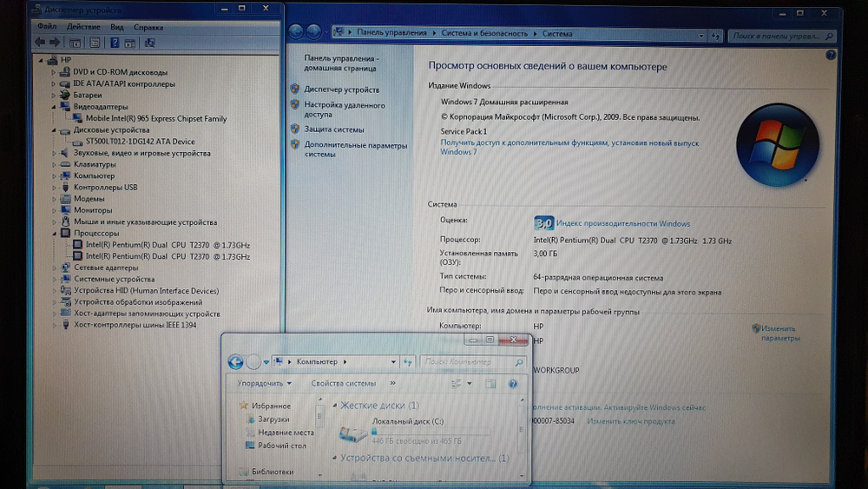Click the Back button in Computer explorer window

coord(235,361)
